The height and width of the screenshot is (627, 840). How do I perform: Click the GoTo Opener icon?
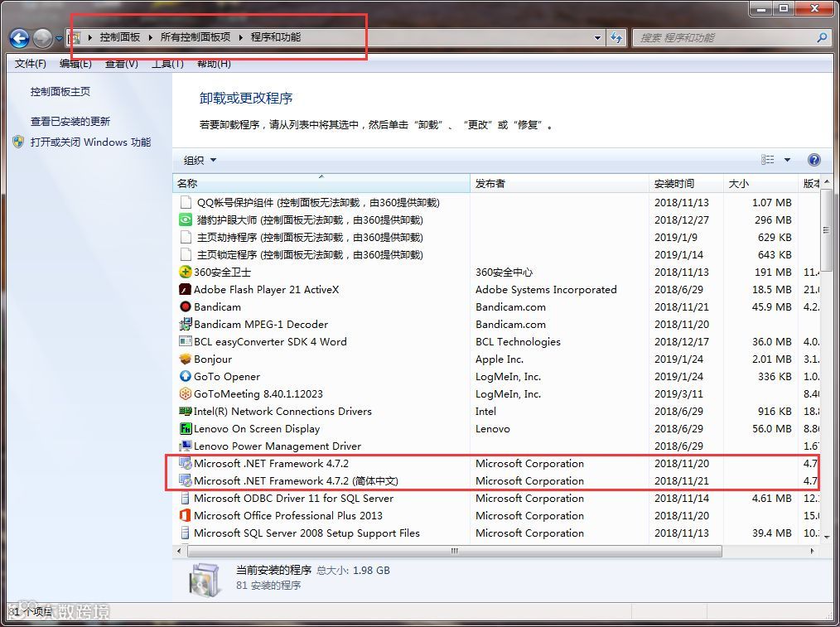(186, 376)
